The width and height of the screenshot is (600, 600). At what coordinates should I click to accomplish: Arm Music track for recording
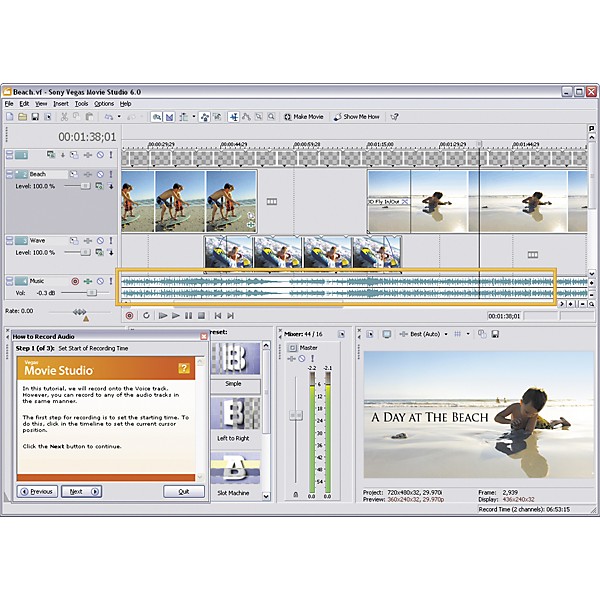pos(75,281)
